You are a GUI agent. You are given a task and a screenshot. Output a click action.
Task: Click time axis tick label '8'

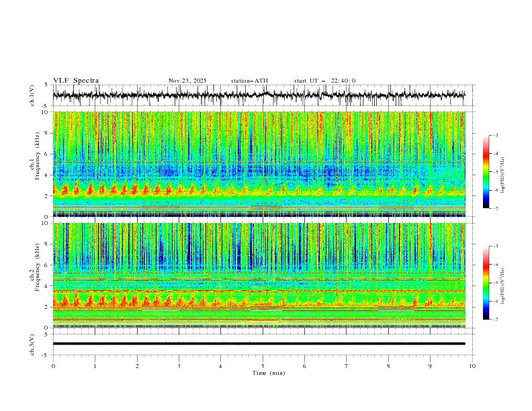click(388, 366)
